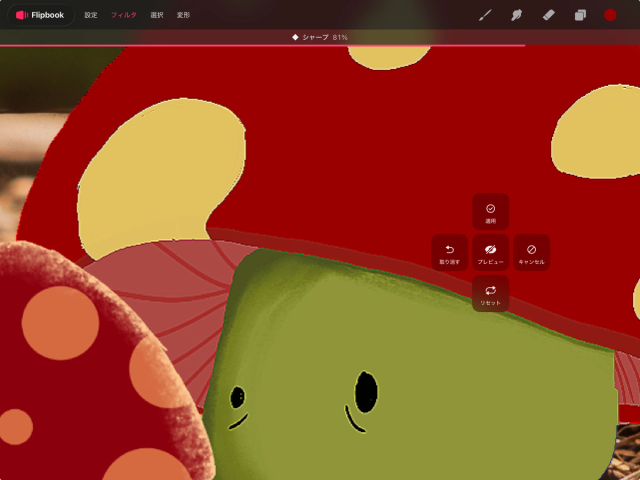
Task: Click the シャープ 81% filter label
Action: [x=320, y=37]
